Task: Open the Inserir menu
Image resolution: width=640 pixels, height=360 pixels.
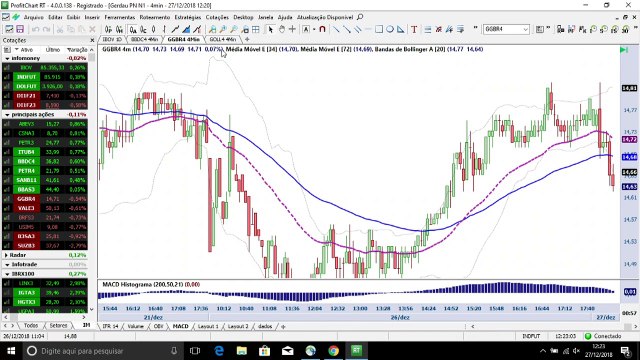Action: tap(92, 17)
